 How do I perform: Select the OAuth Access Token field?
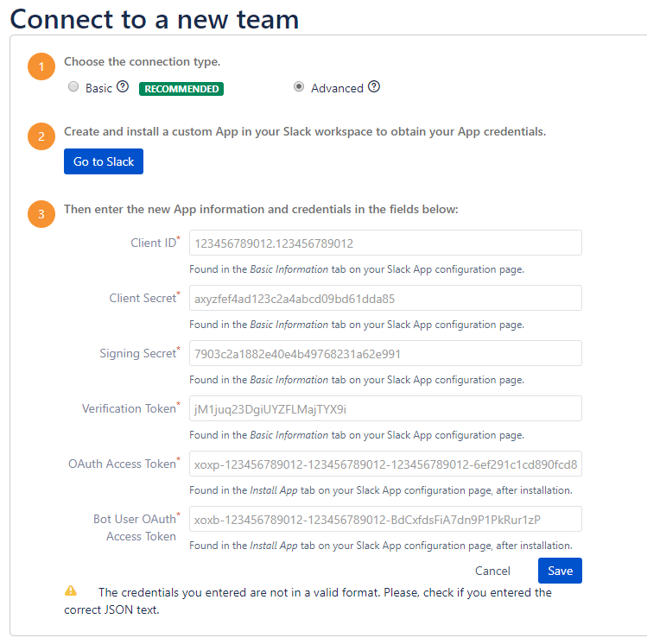tap(385, 464)
